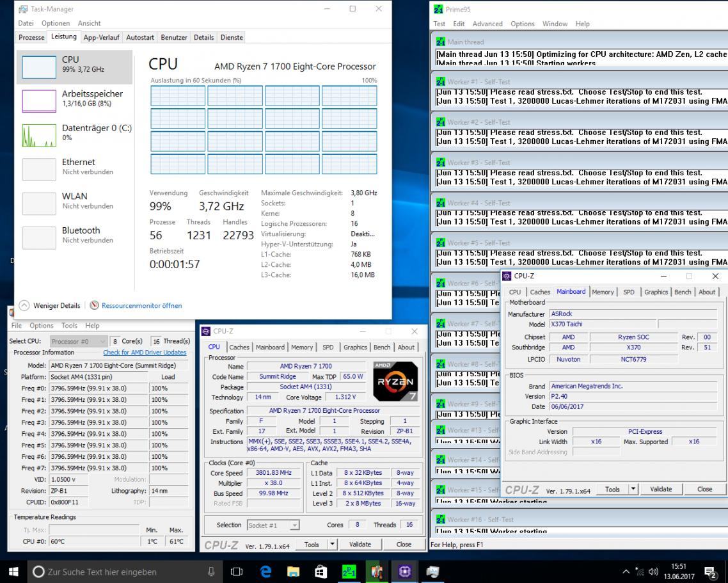The height and width of the screenshot is (583, 728).
Task: Open Bench tab in left CPU-Z window
Action: click(x=382, y=347)
